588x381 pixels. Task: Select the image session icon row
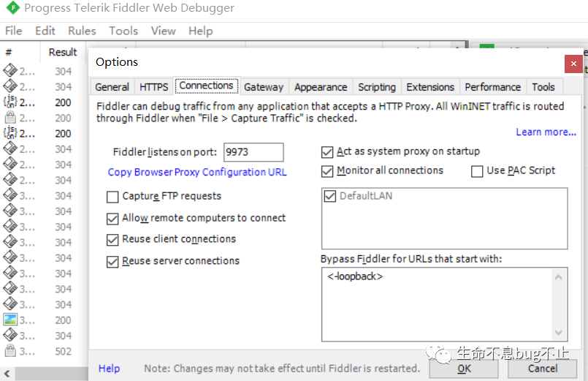click(x=44, y=320)
